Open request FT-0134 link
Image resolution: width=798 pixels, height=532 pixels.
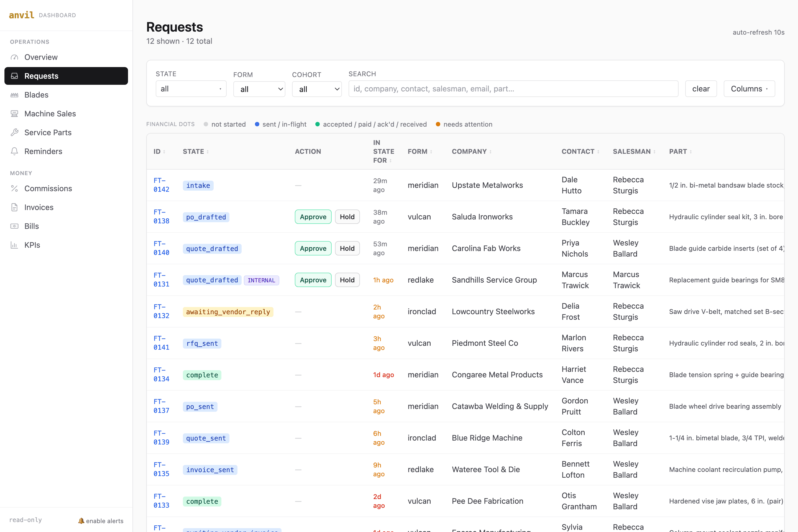[x=162, y=375]
